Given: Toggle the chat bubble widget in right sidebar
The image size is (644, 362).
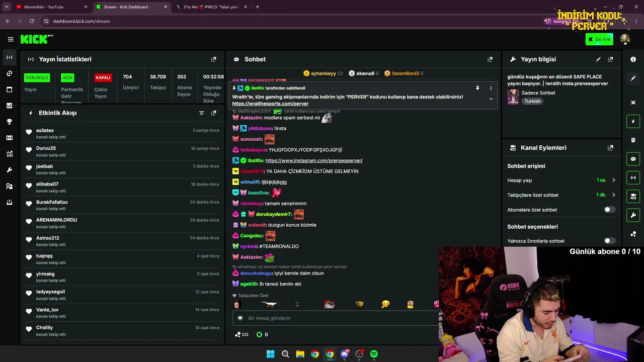Looking at the screenshot, I should click(633, 159).
